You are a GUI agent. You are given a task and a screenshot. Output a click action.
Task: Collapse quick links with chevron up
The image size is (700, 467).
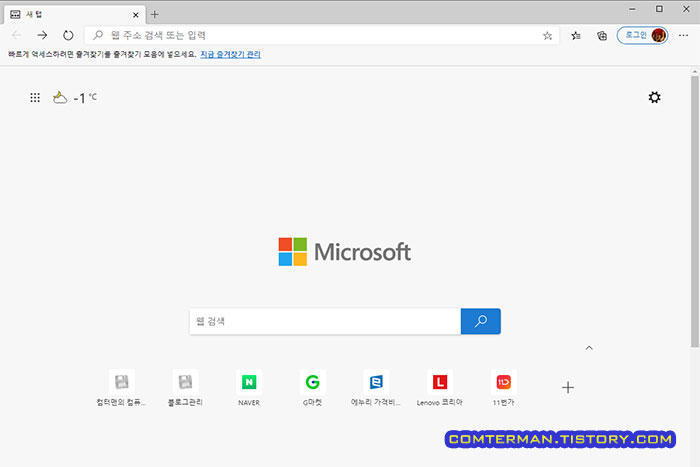[589, 348]
